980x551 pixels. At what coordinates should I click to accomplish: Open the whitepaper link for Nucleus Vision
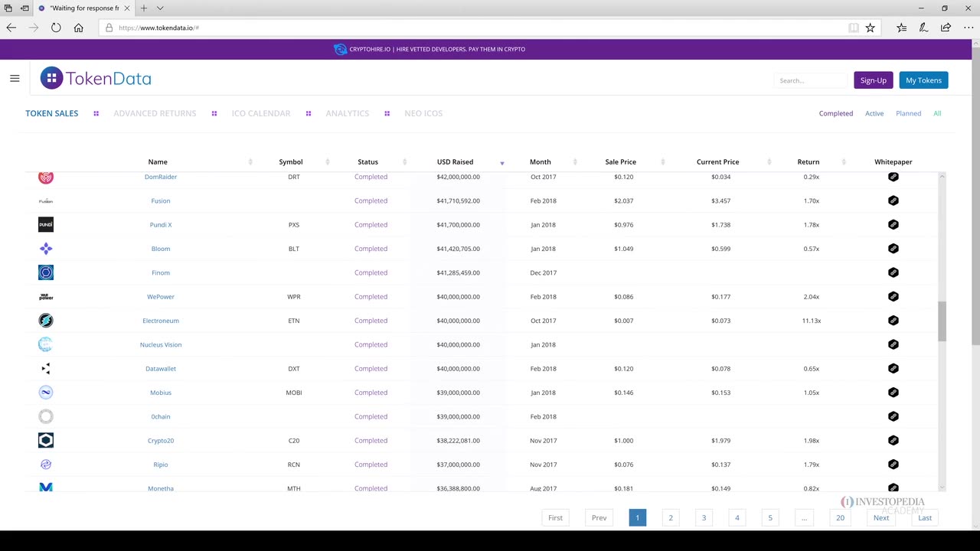893,344
